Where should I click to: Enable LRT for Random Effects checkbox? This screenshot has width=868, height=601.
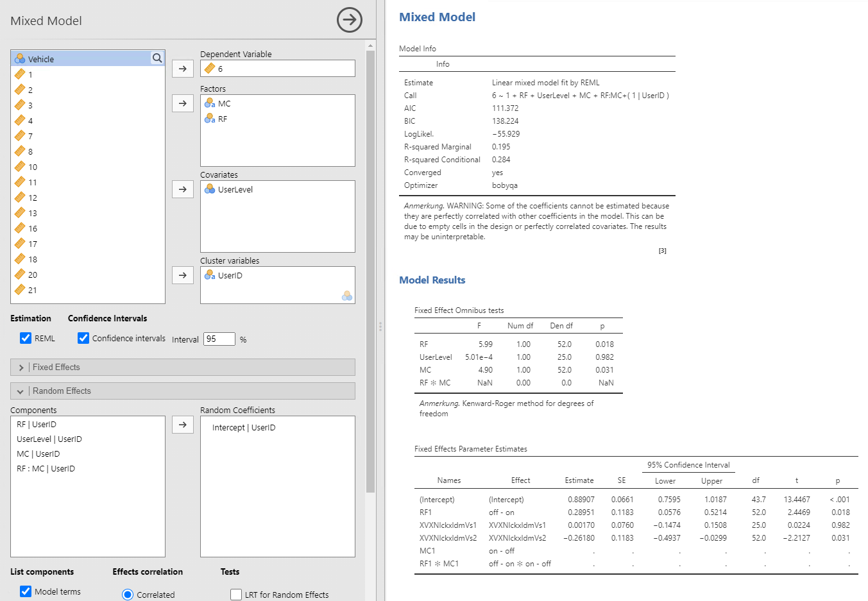pos(236,595)
